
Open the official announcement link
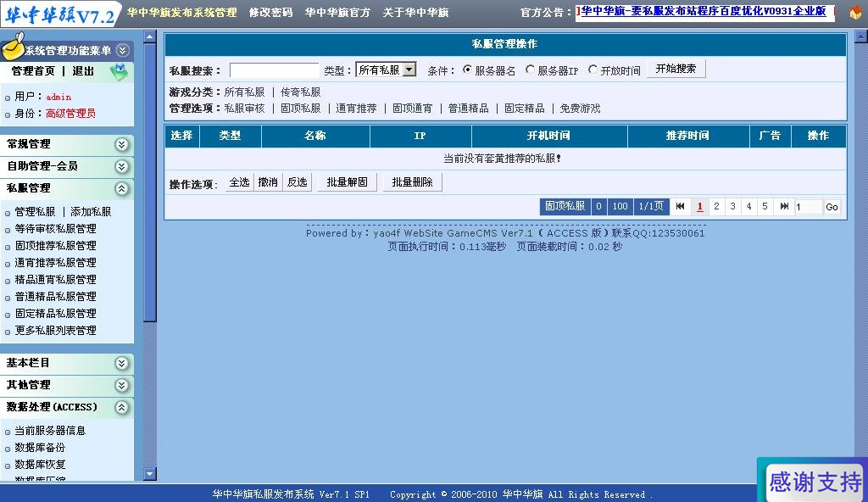click(704, 11)
